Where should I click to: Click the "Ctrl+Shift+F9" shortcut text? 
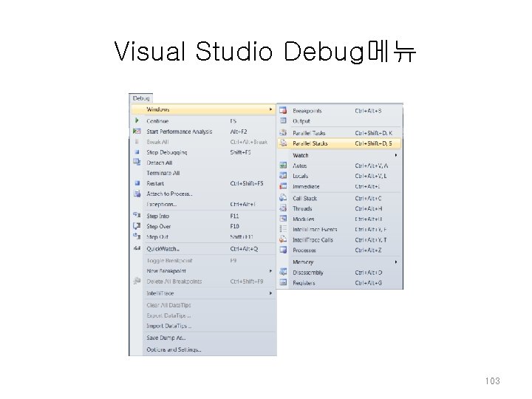247,282
